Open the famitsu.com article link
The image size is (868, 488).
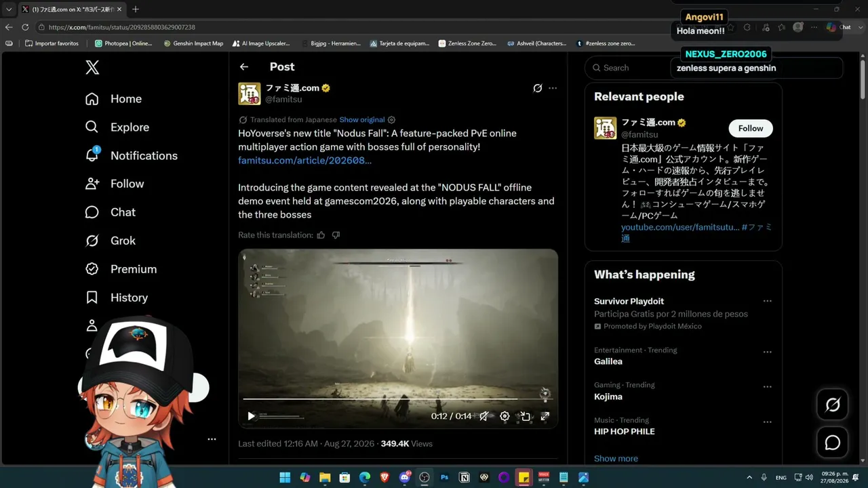[x=304, y=161]
